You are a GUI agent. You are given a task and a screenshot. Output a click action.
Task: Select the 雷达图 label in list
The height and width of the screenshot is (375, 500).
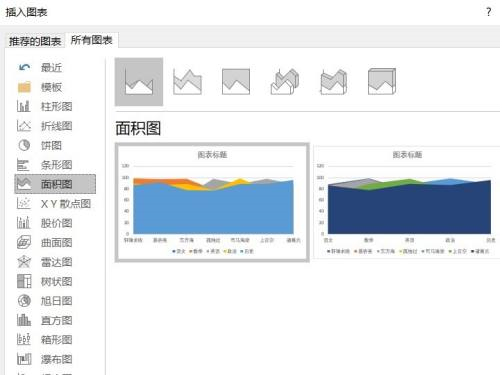[56, 262]
